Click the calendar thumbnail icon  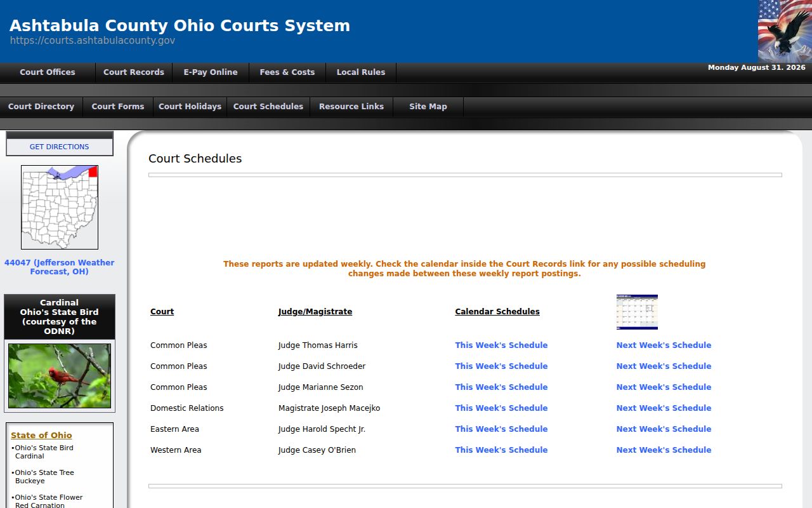click(x=637, y=312)
